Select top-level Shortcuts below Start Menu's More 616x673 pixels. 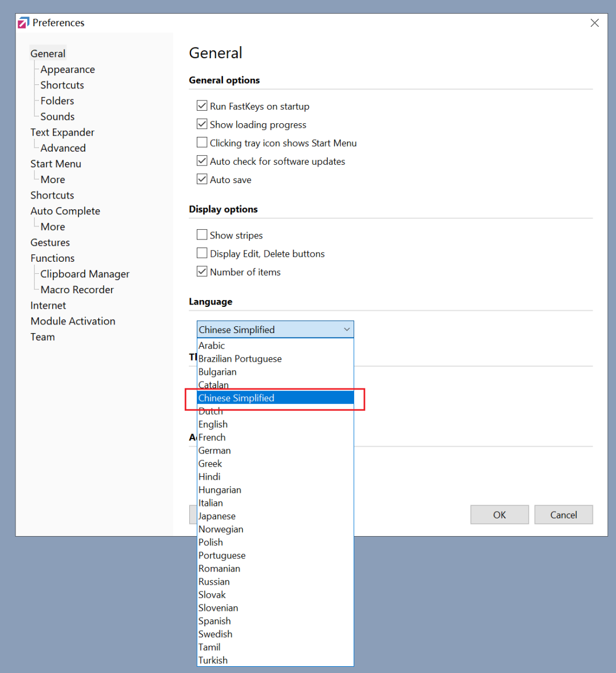[x=52, y=195]
